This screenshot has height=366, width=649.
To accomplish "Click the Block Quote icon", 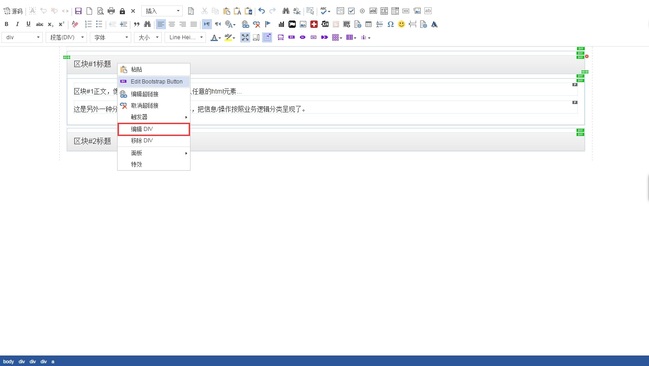I will coord(137,24).
